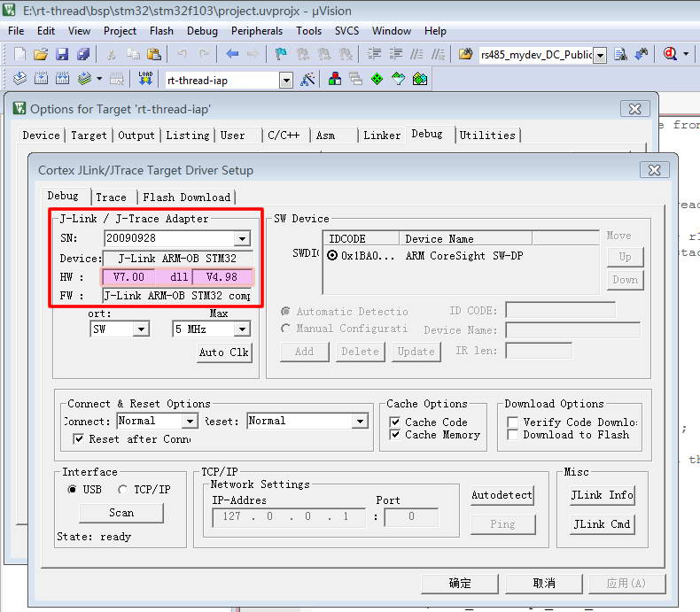Open Options for Target wand icon
The image size is (700, 612).
point(307,79)
